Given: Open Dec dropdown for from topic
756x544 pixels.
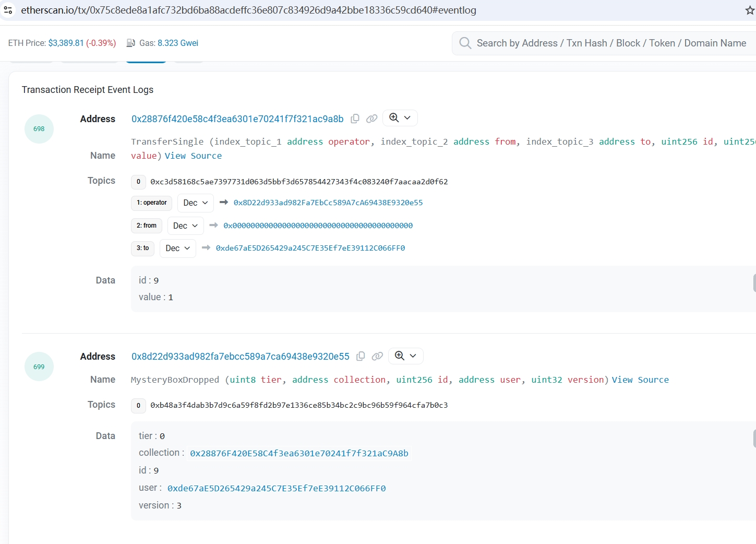Looking at the screenshot, I should 185,226.
